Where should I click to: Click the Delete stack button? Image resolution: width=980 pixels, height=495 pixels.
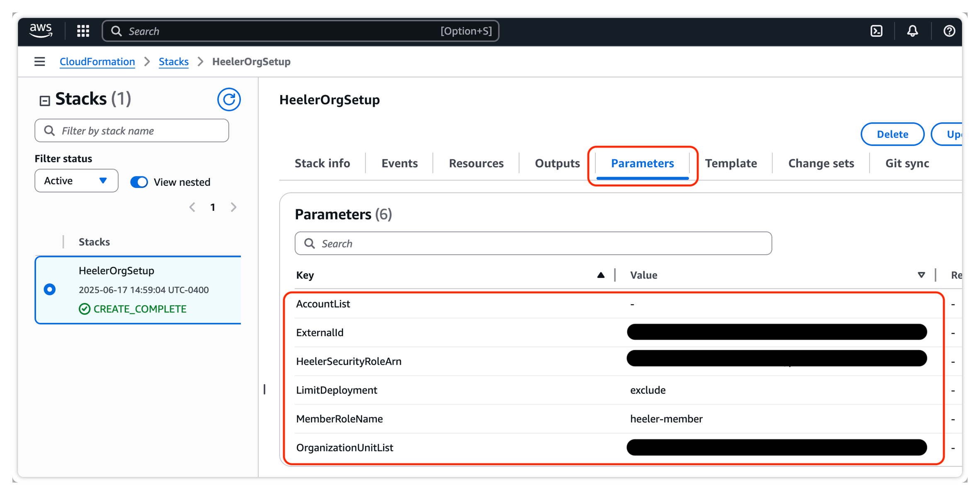[892, 134]
